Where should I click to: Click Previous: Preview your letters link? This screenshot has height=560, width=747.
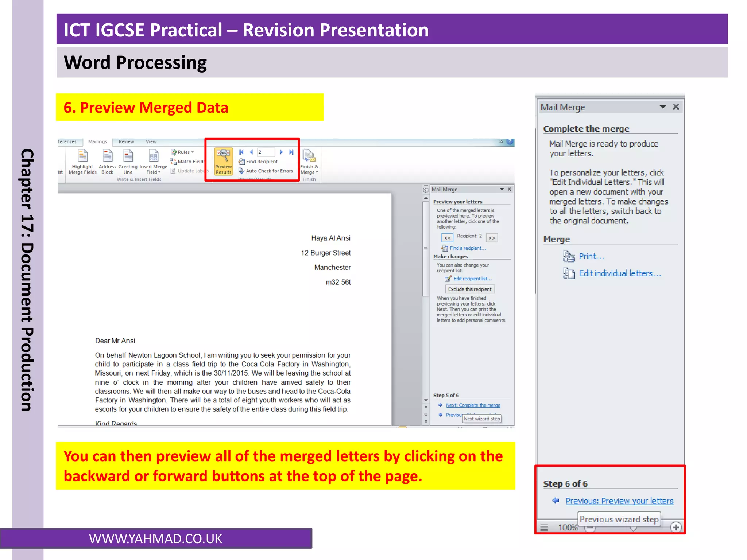tap(619, 501)
